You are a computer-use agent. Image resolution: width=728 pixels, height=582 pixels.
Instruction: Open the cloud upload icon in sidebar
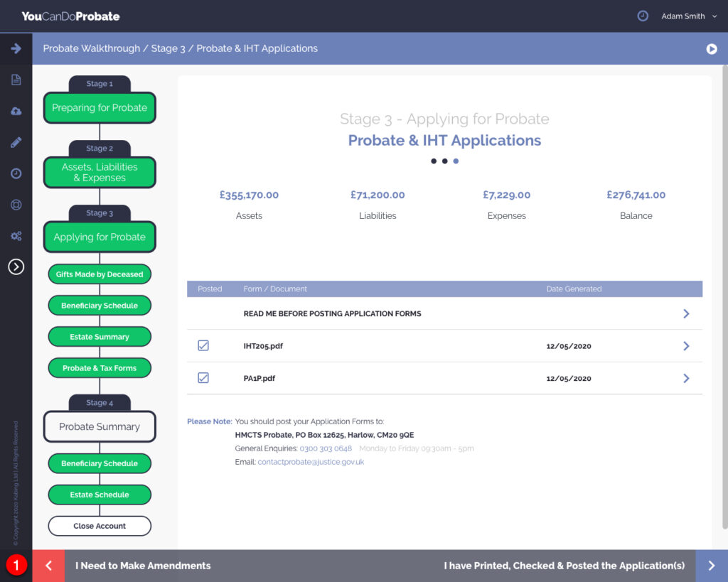pyautogui.click(x=16, y=111)
